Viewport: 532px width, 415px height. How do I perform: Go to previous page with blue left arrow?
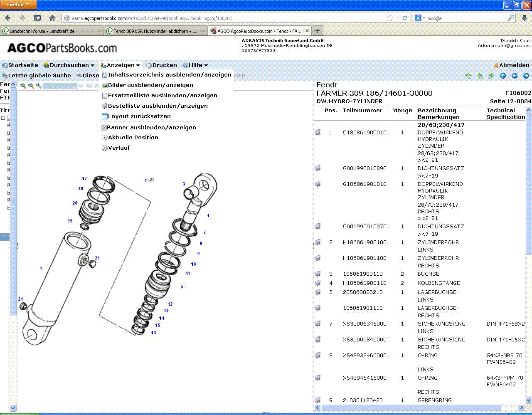(515, 76)
